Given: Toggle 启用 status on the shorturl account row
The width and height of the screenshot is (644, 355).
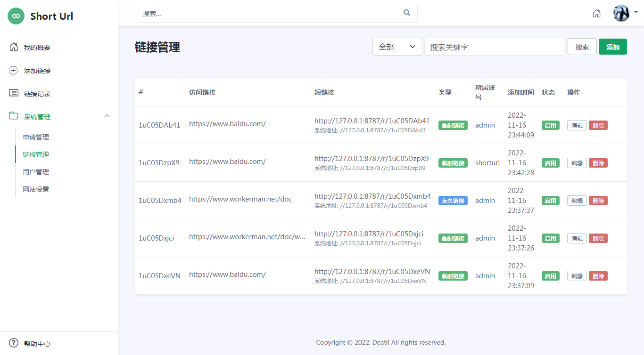Looking at the screenshot, I should click(x=550, y=162).
